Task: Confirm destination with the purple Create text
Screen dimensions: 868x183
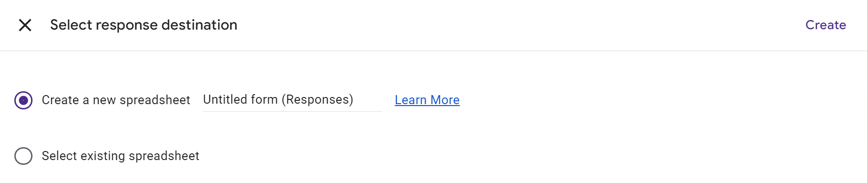Action: coord(825,25)
